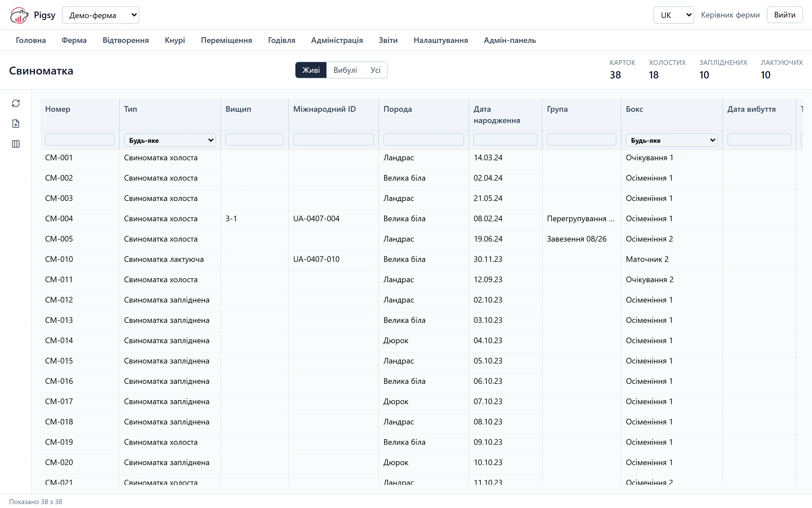The image size is (812, 508).
Task: Open the Звіти menu
Action: (388, 40)
